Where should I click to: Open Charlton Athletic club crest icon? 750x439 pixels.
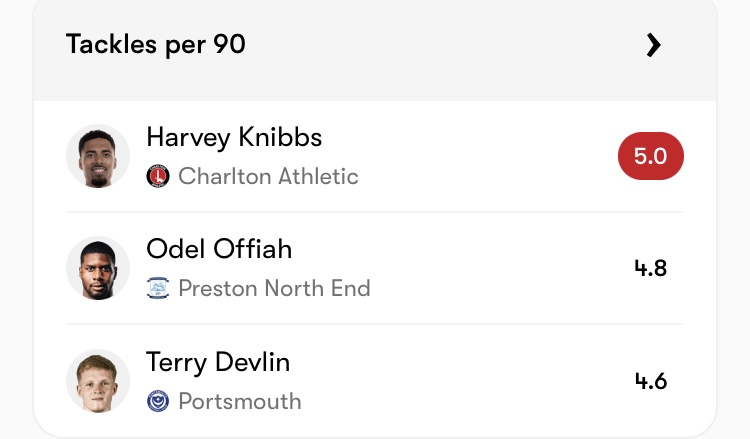pyautogui.click(x=158, y=177)
